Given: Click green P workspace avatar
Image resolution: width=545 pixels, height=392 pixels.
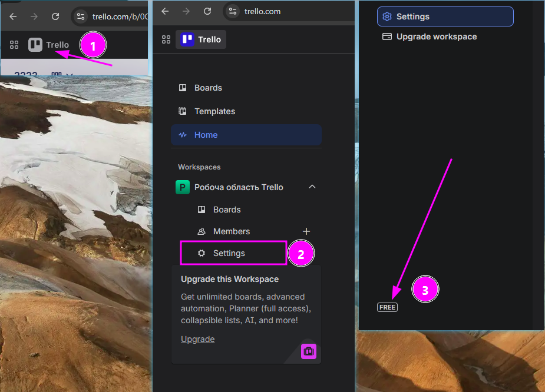Looking at the screenshot, I should [x=183, y=187].
